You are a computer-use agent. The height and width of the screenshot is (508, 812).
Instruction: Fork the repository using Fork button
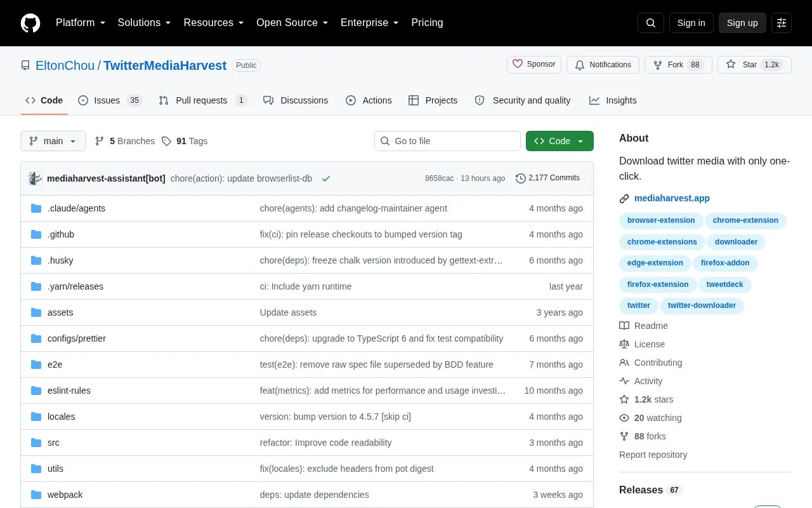point(678,65)
